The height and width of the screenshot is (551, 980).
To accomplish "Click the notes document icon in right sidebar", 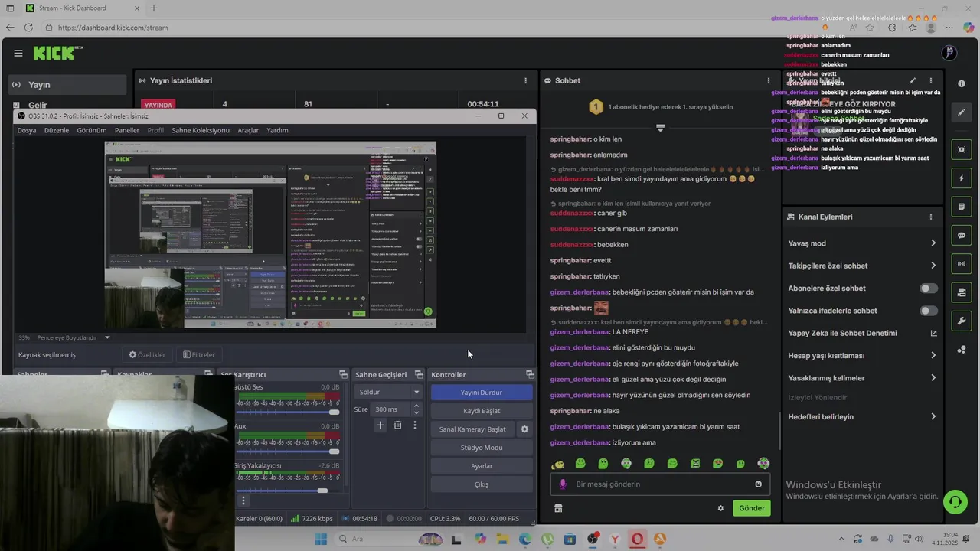I will (x=962, y=207).
